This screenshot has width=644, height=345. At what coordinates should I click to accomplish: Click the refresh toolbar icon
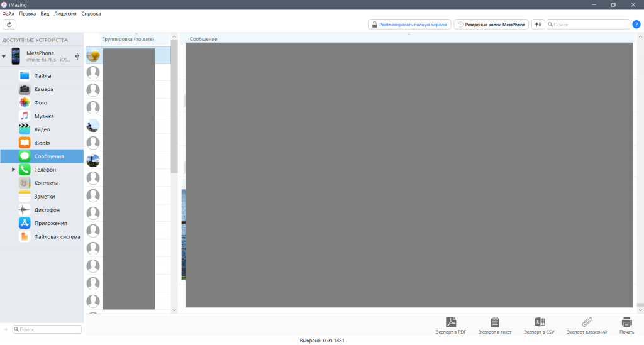pos(9,25)
